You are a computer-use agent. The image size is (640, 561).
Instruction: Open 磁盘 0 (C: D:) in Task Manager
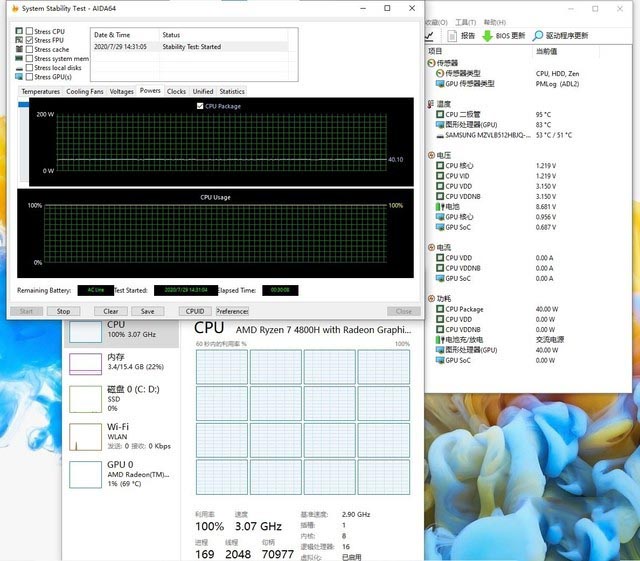click(121, 398)
